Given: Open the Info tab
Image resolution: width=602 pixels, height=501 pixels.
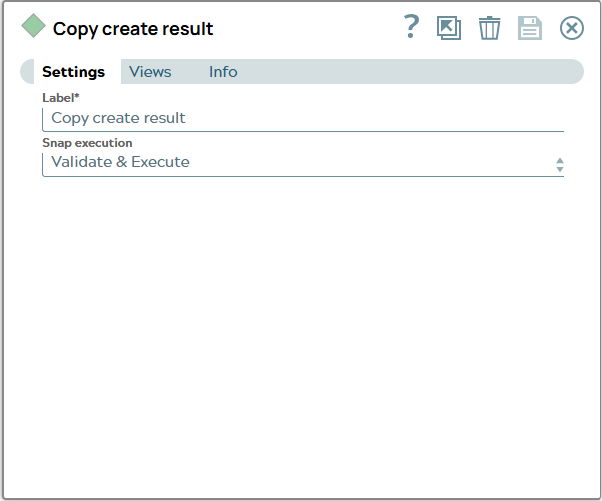Looking at the screenshot, I should pos(223,72).
